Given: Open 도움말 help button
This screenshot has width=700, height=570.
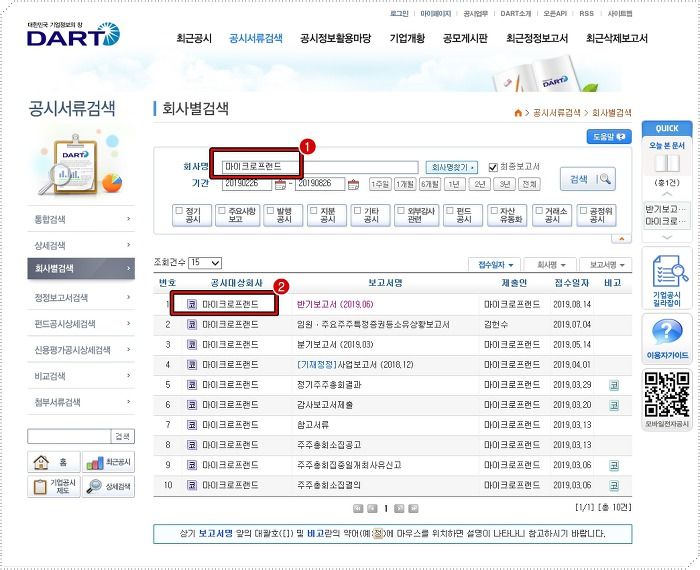Looking at the screenshot, I should (609, 137).
